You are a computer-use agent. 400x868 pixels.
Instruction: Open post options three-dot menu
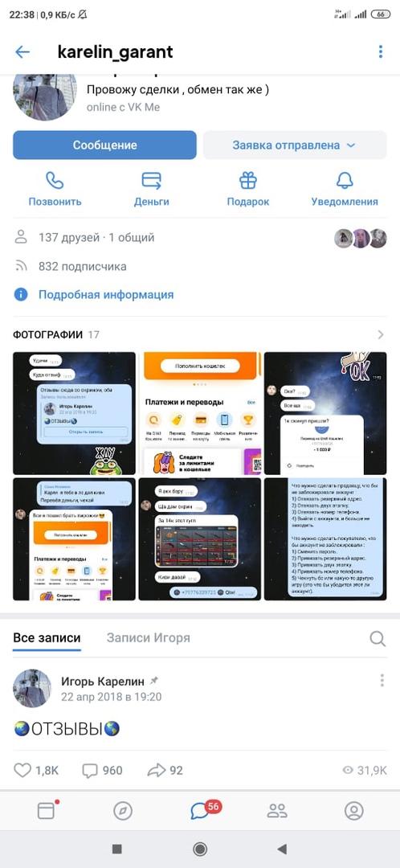coord(382,681)
